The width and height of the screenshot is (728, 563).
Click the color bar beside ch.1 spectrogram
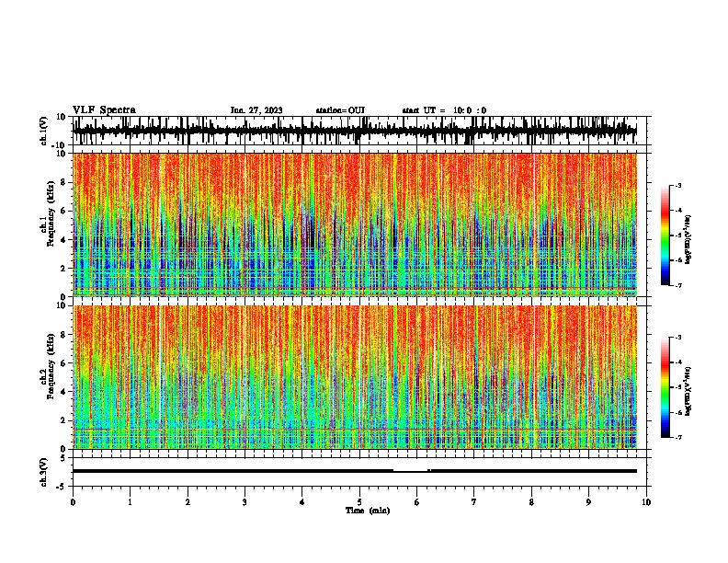click(665, 236)
